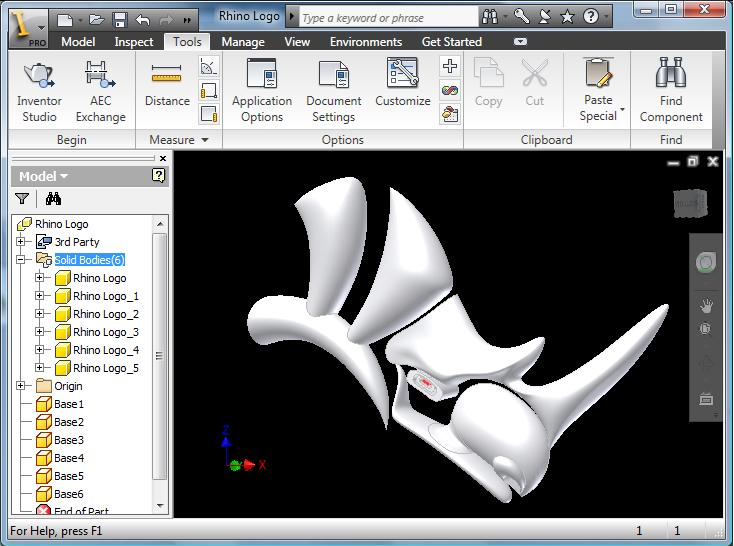Save the document with the floppy icon
Image resolution: width=734 pixels, height=546 pixels.
click(x=120, y=20)
